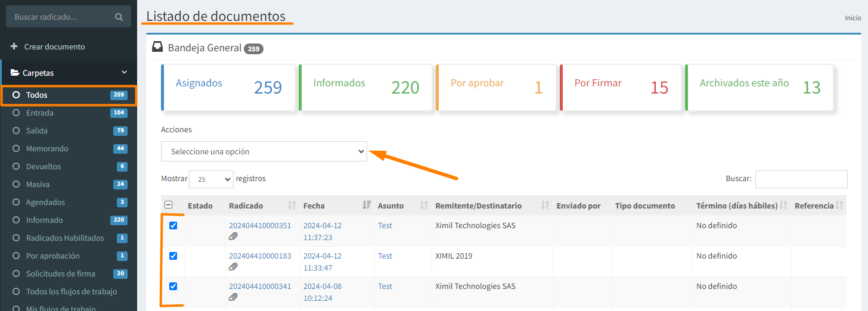
Task: Toggle the header select-all checkbox
Action: point(169,205)
